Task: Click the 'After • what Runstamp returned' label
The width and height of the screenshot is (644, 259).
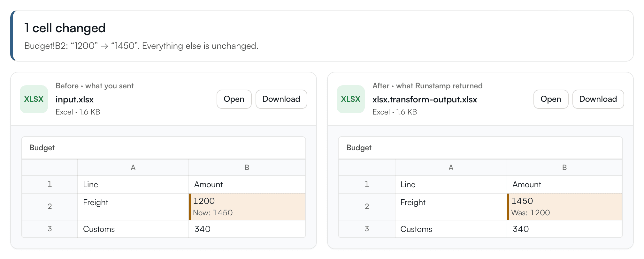Action: pyautogui.click(x=427, y=86)
